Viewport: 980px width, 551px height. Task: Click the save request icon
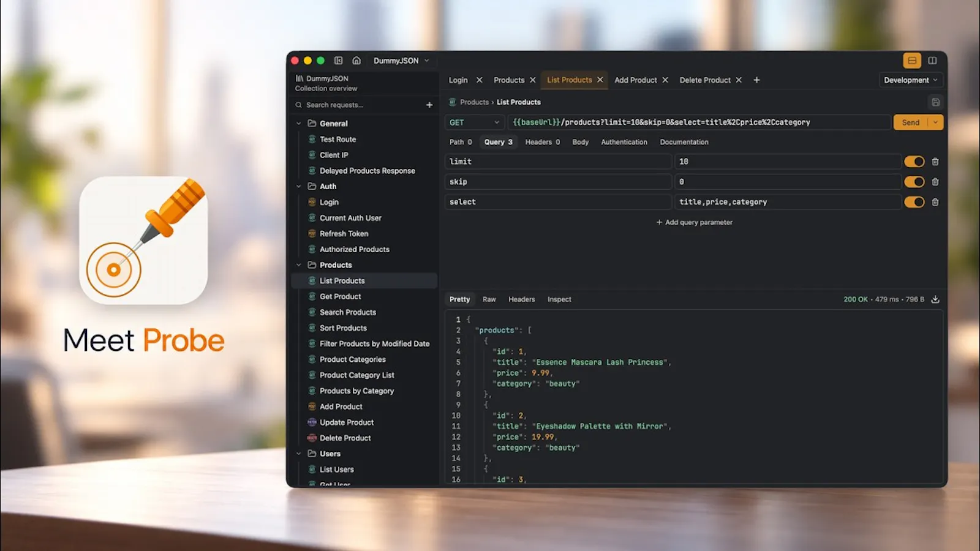(935, 102)
